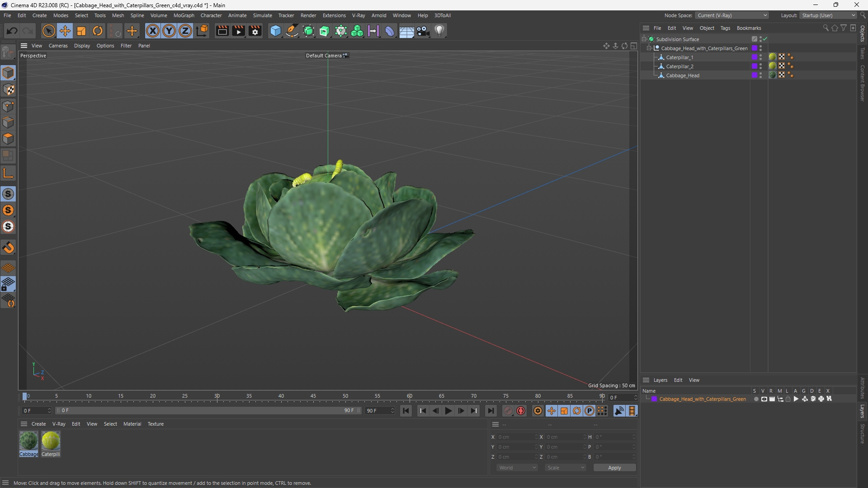
Task: Click the timeline preview range slider
Action: (208, 411)
